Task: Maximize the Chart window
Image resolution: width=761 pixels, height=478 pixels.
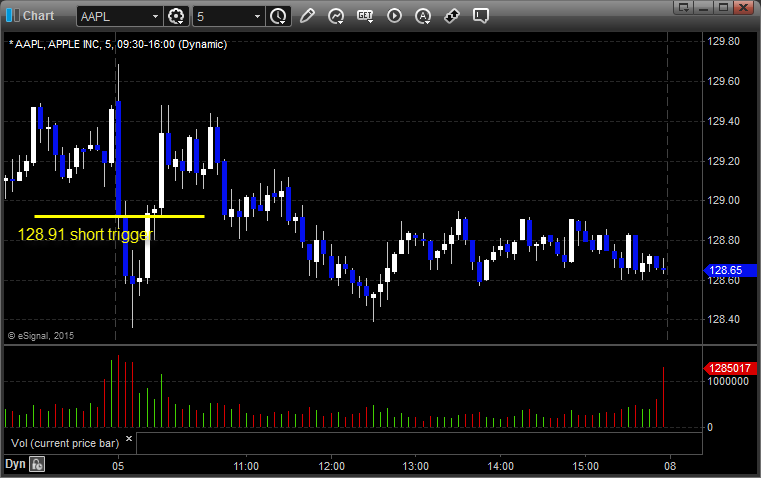Action: (x=723, y=7)
